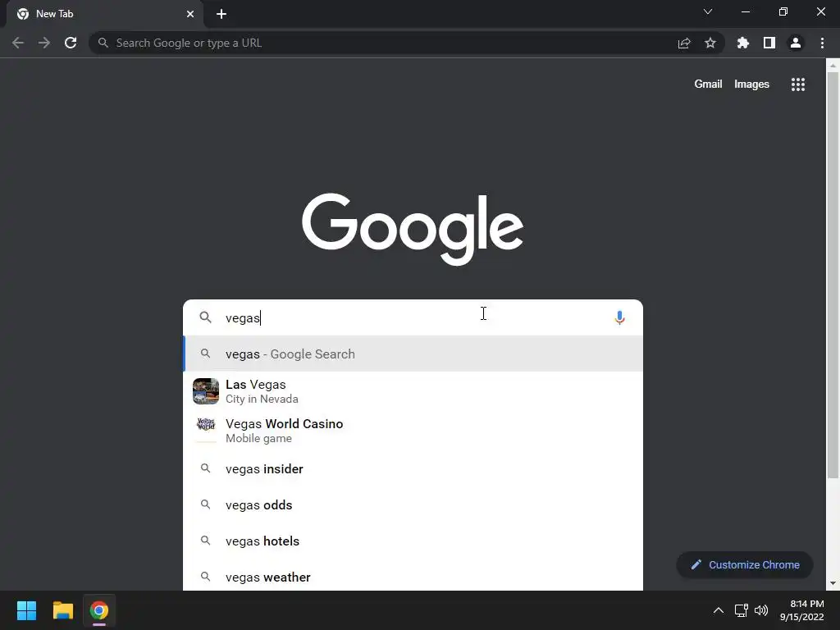Minimize the Chrome window

tap(745, 11)
